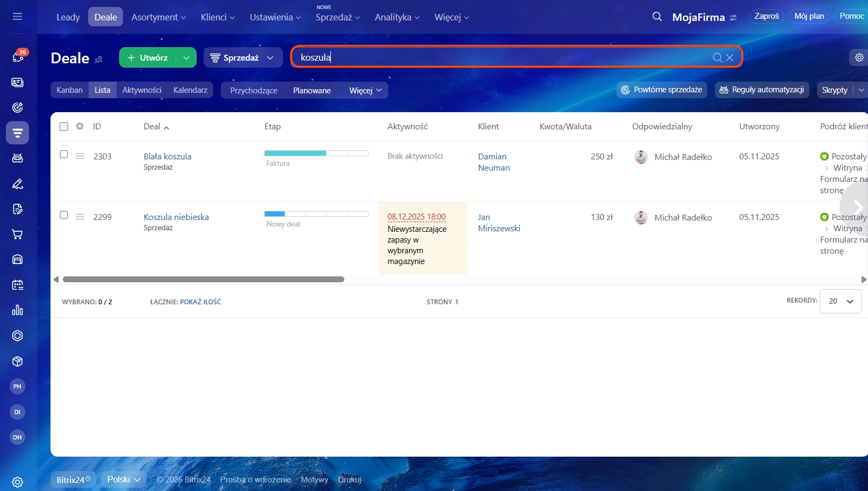Expand the arrow next to Utwórz button

point(186,57)
